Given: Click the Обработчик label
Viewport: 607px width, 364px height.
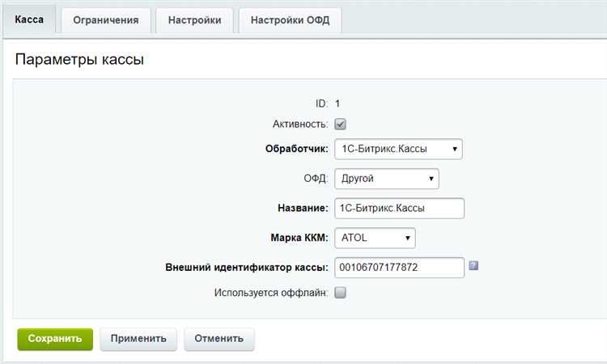Looking at the screenshot, I should [296, 149].
